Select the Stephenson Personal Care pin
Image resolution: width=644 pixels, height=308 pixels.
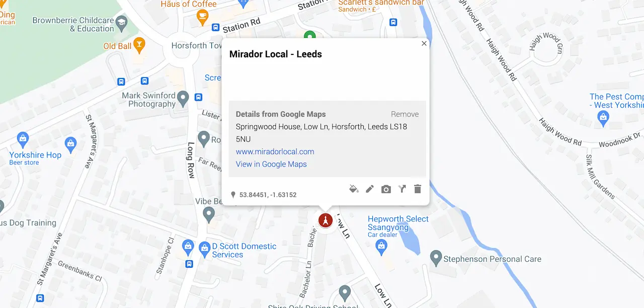(x=436, y=258)
